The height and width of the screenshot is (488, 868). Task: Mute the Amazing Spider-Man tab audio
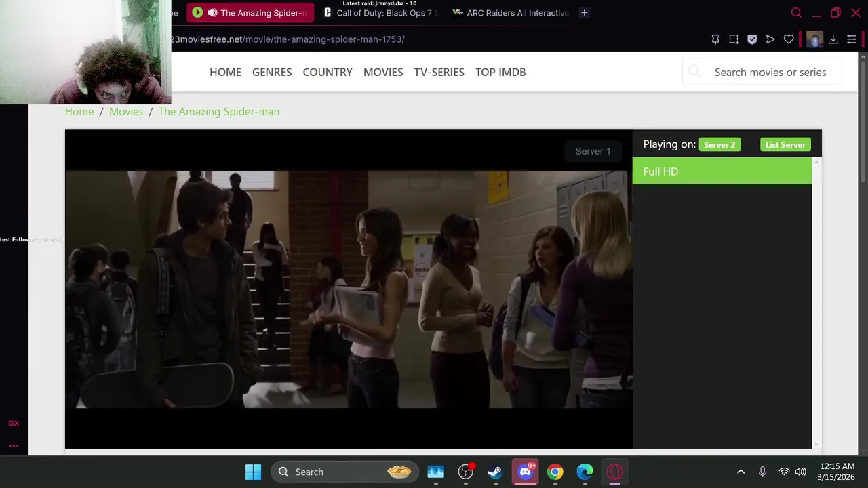click(212, 12)
